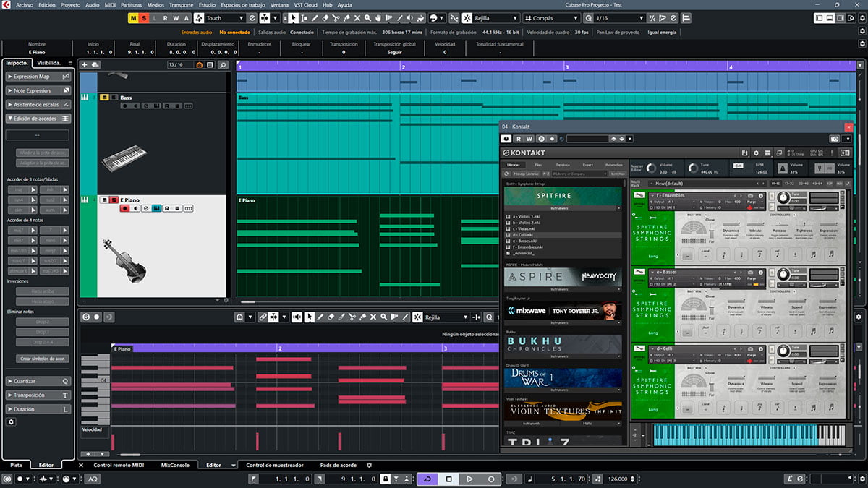Open the lower zone setup gear icon
868x488 pixels.
(x=369, y=466)
